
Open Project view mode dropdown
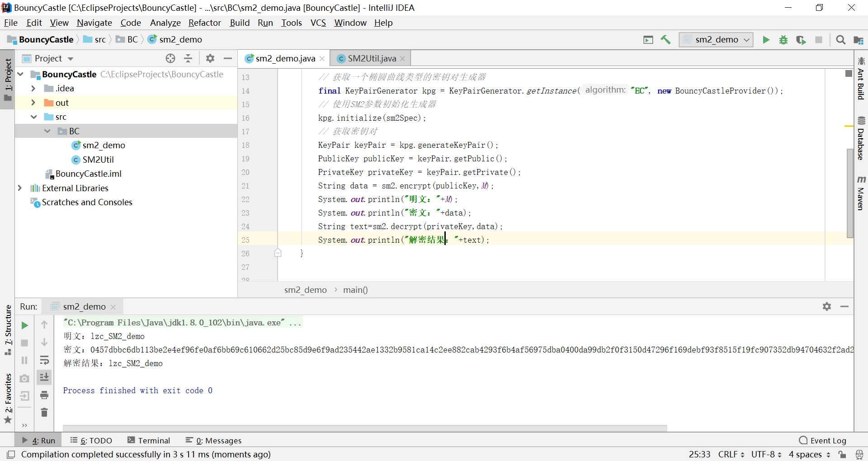tap(71, 59)
